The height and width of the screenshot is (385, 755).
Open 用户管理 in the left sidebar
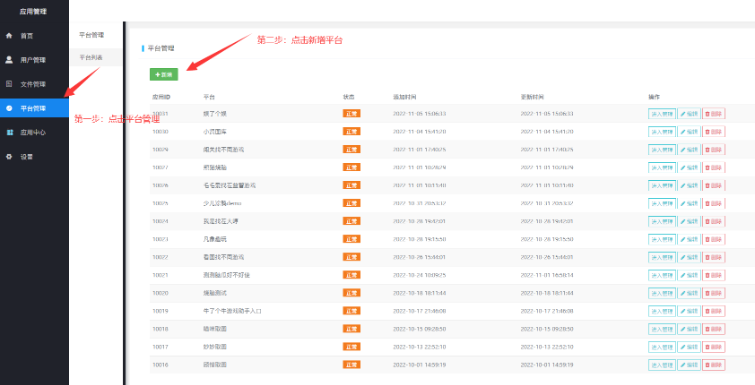(34, 60)
